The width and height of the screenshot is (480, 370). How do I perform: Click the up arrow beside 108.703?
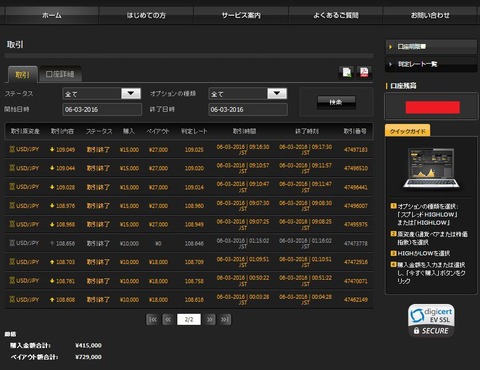[52, 262]
